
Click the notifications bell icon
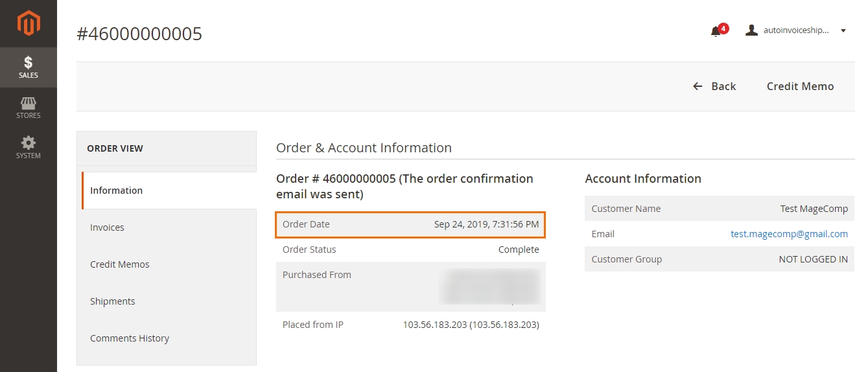[716, 32]
